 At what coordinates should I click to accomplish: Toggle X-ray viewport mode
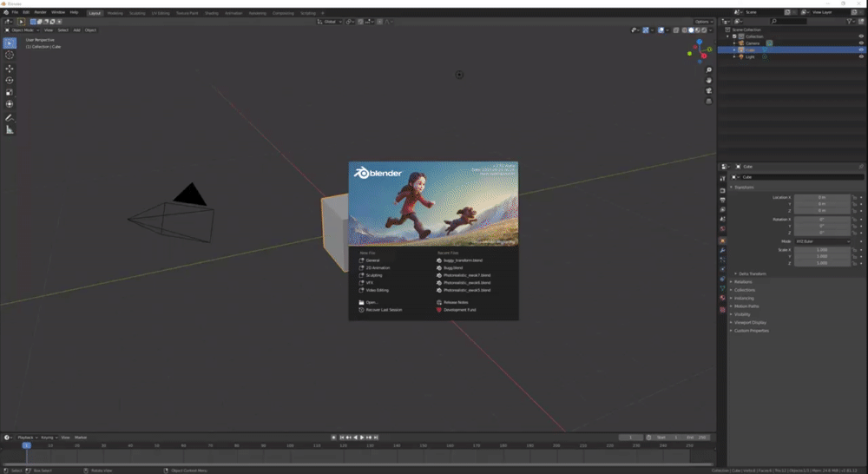point(676,30)
